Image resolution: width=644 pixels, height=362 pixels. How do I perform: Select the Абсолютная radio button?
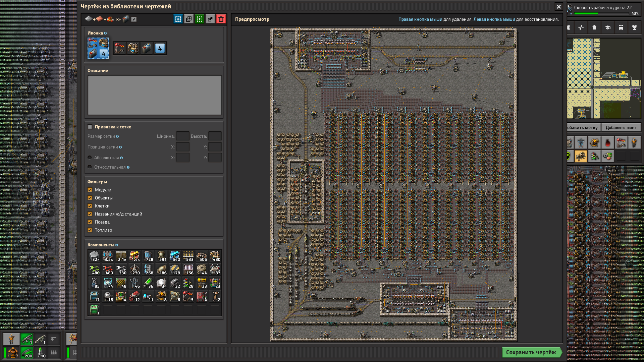(x=90, y=158)
